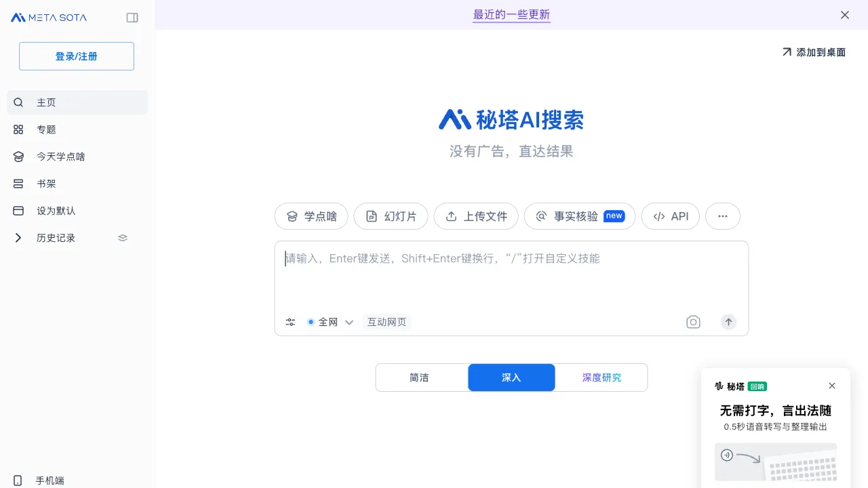
Task: Click the 幻灯片 chip
Action: coord(391,216)
